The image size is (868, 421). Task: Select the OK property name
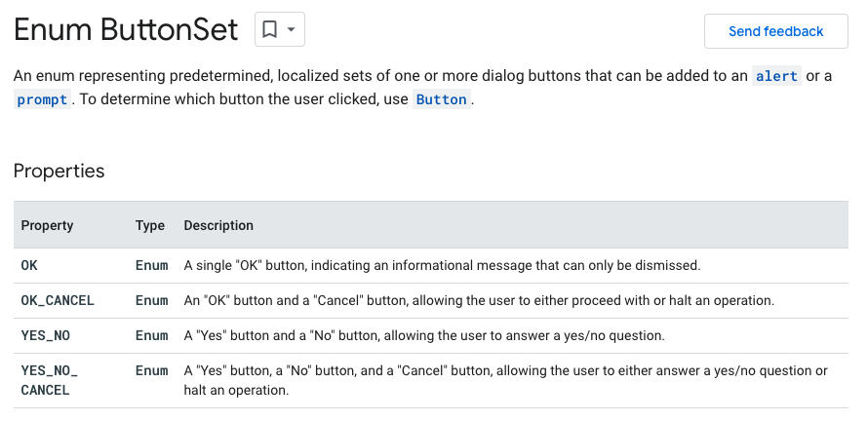point(29,265)
